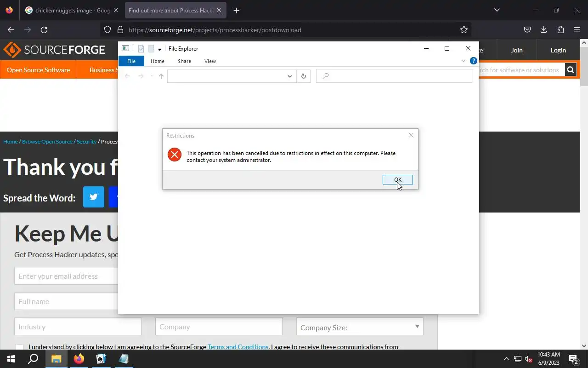Screen dimensions: 588x368
Task: Open the recent locations dropdown
Action: coord(152,76)
